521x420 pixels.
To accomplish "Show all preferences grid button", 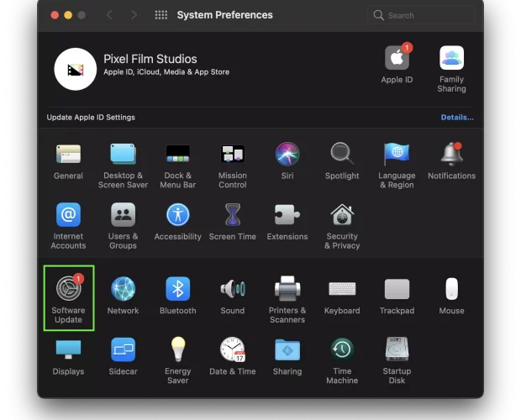I will [161, 15].
